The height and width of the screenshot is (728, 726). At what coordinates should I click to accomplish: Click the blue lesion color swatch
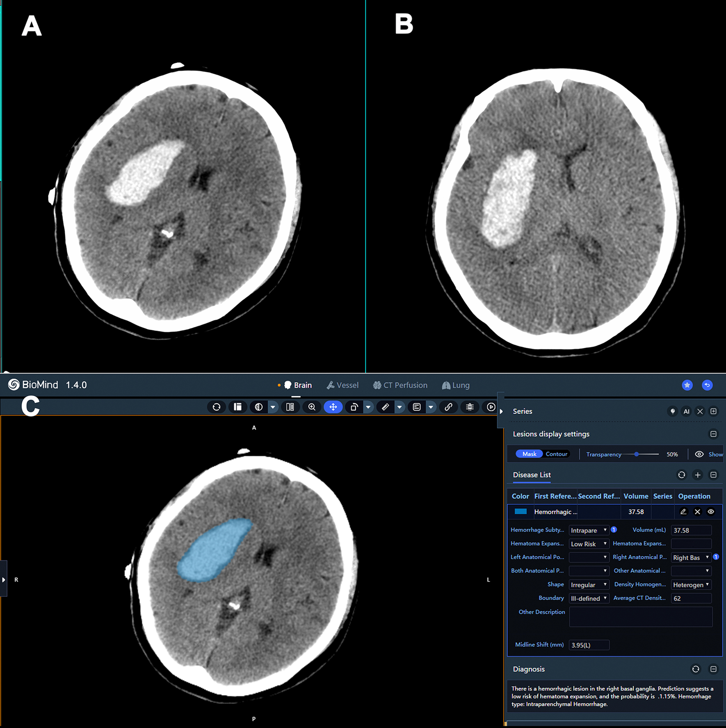click(521, 511)
